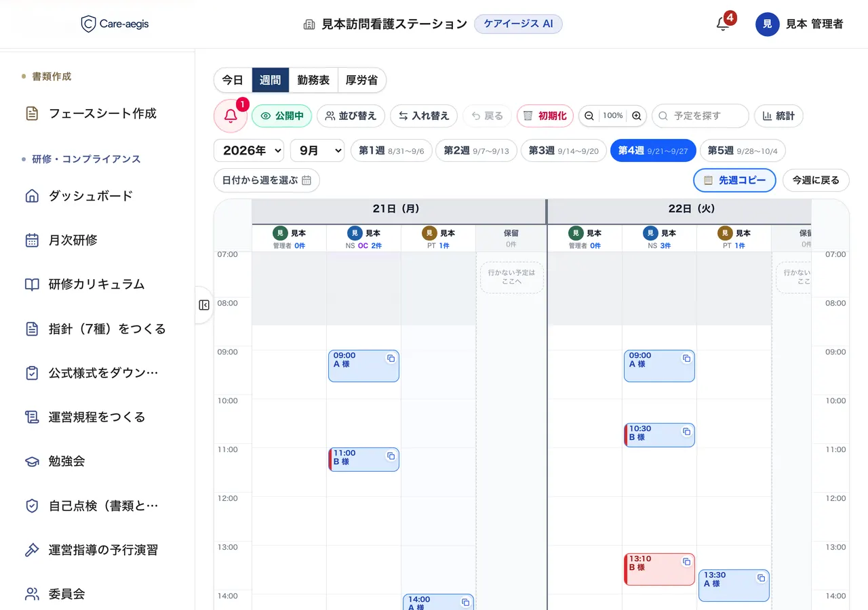Click the red schedule alert bell button

(231, 116)
